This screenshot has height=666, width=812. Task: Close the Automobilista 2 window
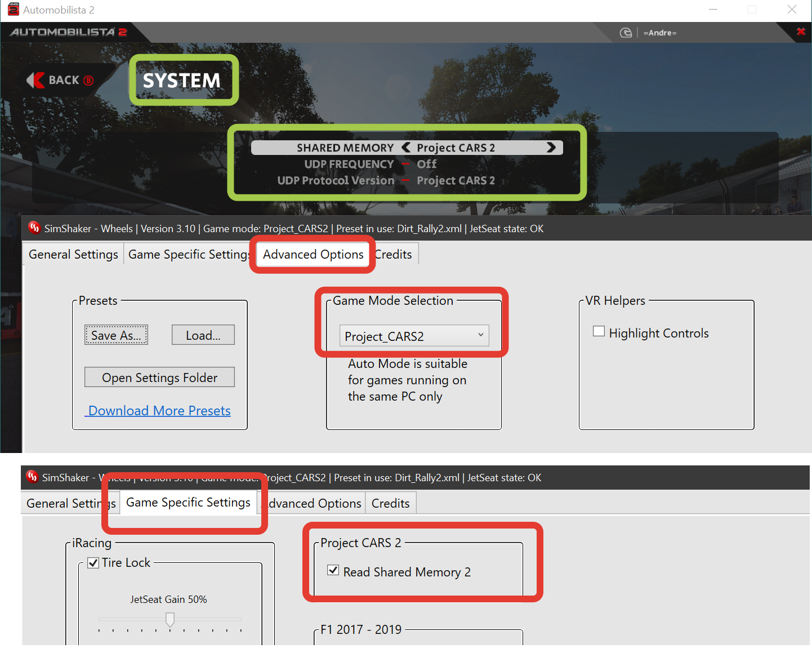(792, 10)
